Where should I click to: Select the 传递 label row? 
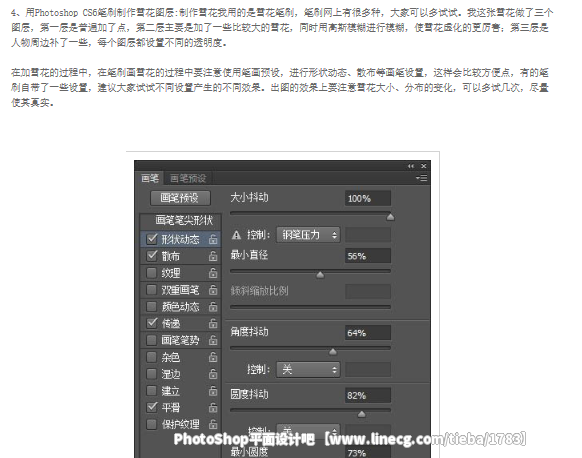pos(181,323)
